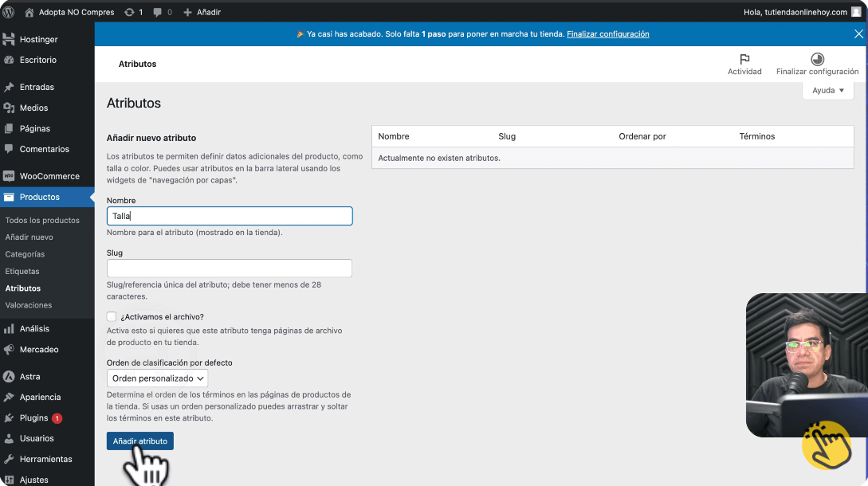Open the Adopta NO Compres site link

point(77,12)
